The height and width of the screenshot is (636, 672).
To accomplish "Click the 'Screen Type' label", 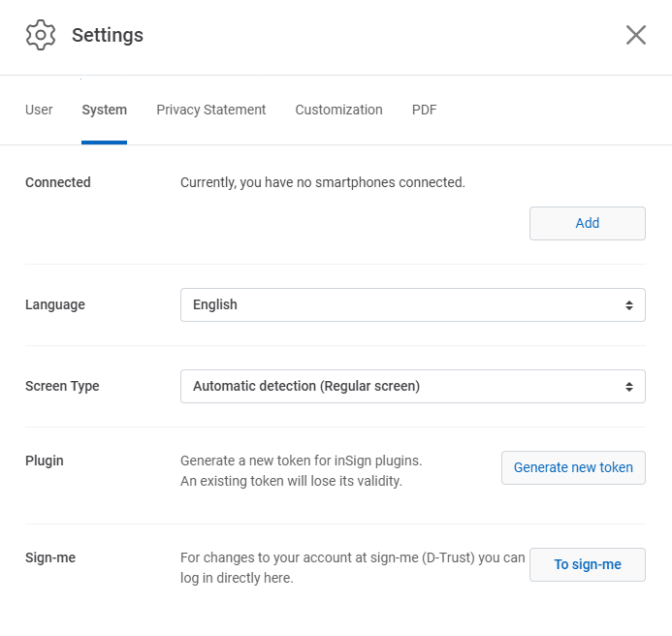I will tap(62, 386).
